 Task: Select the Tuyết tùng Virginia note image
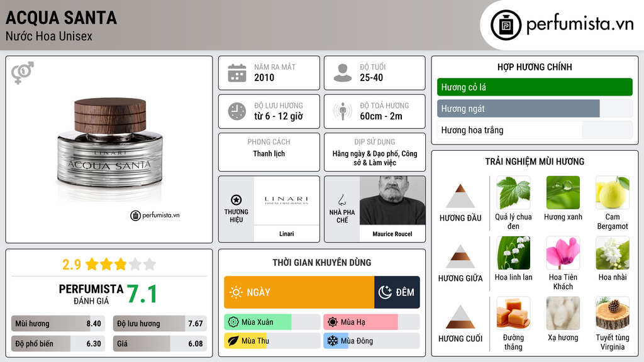613,313
